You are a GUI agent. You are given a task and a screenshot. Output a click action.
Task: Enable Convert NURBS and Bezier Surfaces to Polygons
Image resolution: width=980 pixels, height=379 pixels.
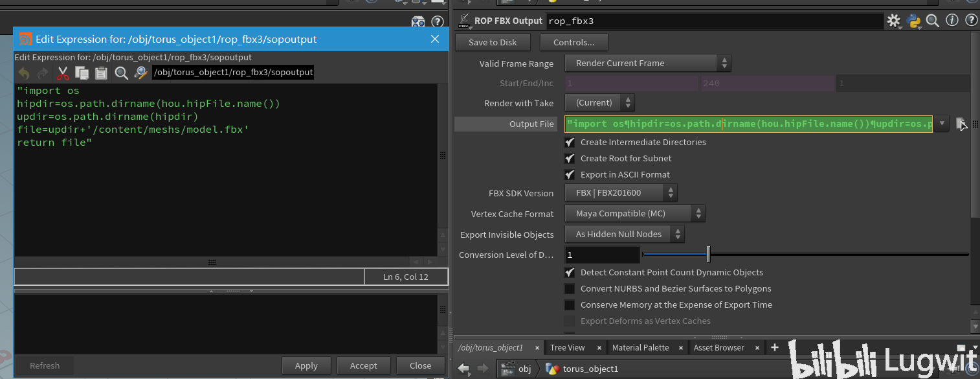click(570, 289)
